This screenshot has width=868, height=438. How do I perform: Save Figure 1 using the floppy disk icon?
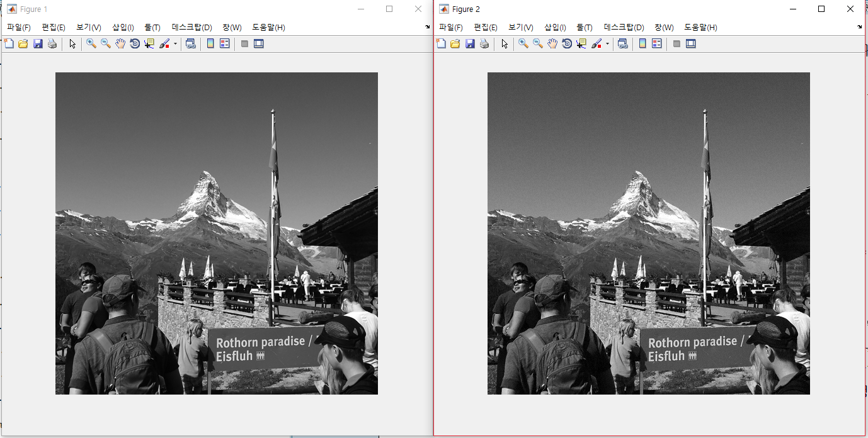[x=38, y=44]
